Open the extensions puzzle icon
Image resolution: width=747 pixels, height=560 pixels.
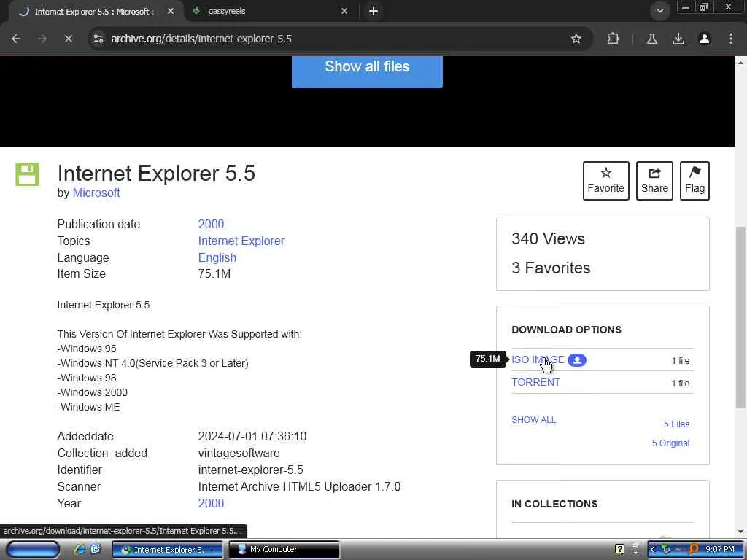coord(613,39)
